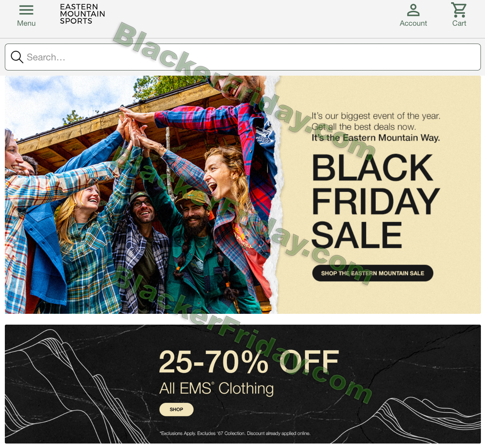Open the Black Friday Sale headline banner

coord(375,201)
